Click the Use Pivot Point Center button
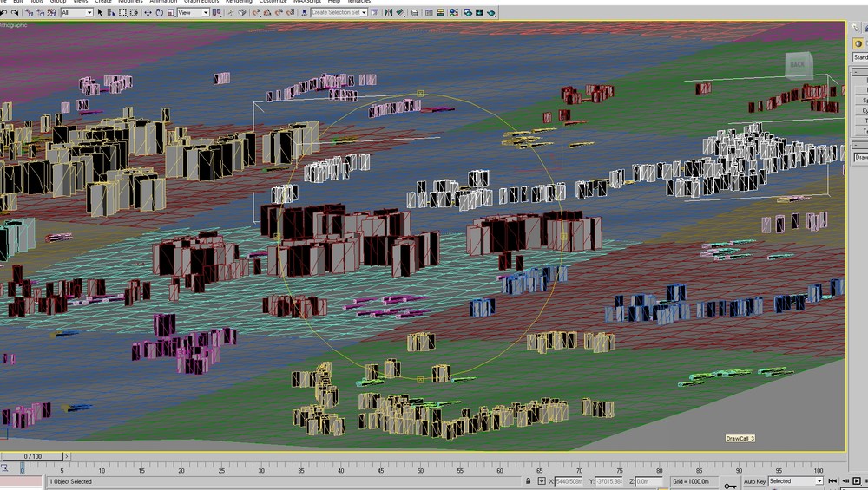868x490 pixels. click(x=216, y=12)
